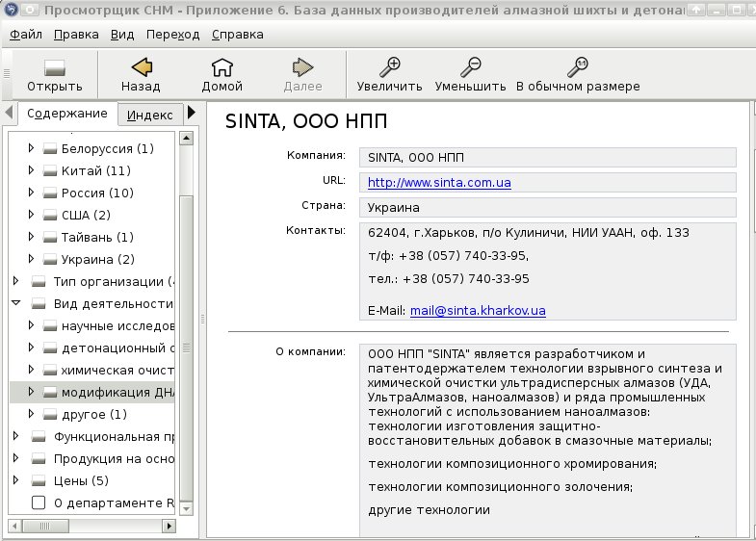The image size is (756, 541).
Task: Open the Файл menu
Action: [x=26, y=35]
